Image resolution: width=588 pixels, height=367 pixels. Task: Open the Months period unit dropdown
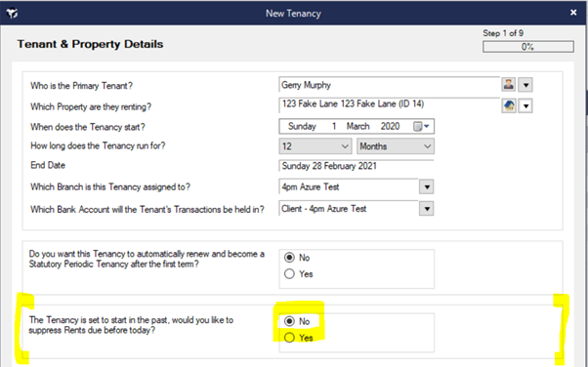point(396,146)
